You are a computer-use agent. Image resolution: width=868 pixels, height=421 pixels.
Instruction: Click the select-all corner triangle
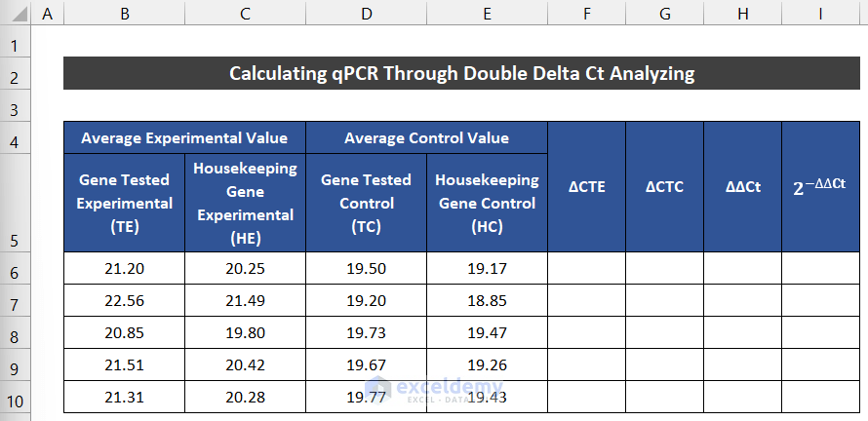15,15
